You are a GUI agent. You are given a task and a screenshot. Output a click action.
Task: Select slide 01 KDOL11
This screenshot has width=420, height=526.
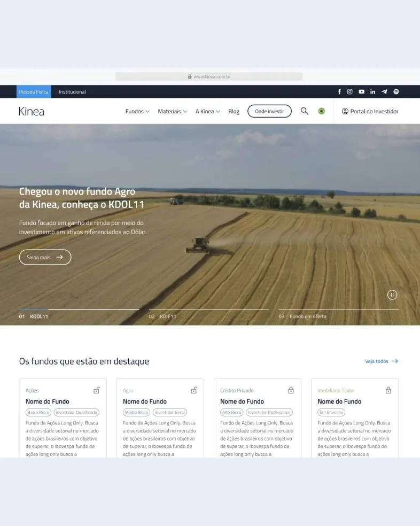click(34, 316)
